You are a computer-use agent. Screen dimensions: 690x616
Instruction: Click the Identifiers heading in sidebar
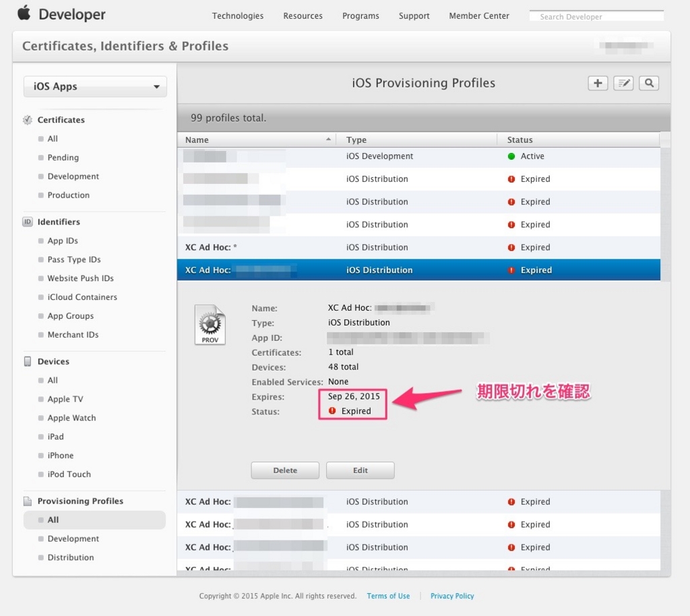pyautogui.click(x=59, y=222)
